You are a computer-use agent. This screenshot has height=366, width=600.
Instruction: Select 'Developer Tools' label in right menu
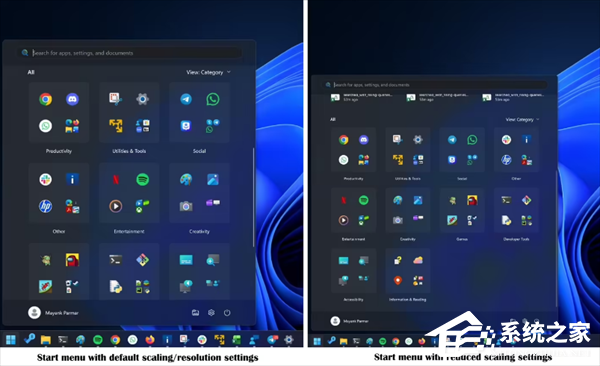point(516,239)
